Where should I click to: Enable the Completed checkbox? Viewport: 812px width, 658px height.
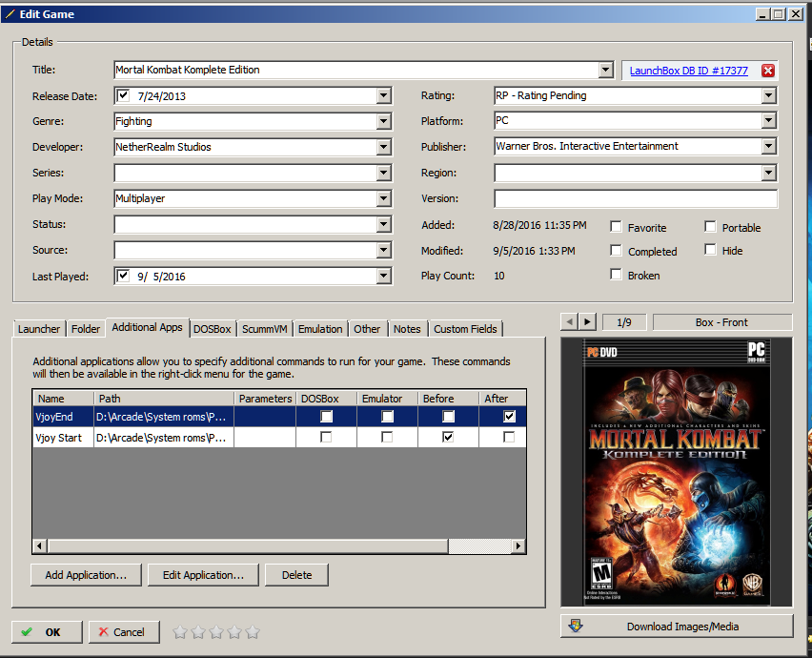point(616,251)
